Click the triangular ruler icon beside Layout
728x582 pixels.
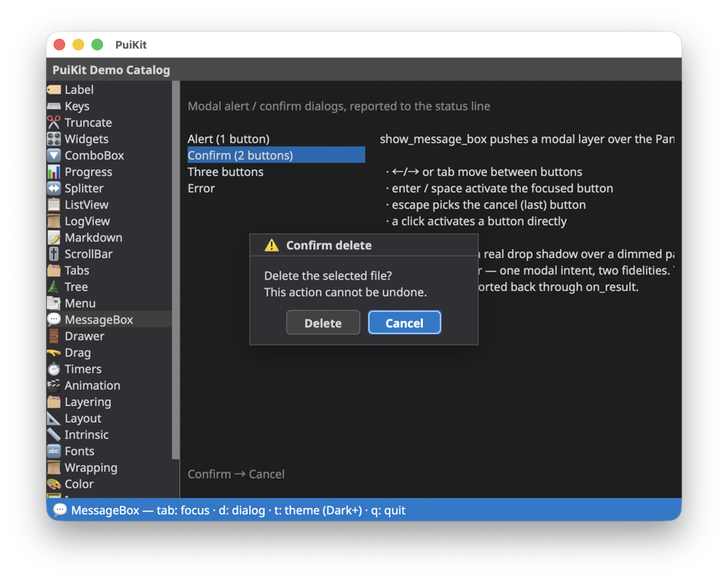53,418
